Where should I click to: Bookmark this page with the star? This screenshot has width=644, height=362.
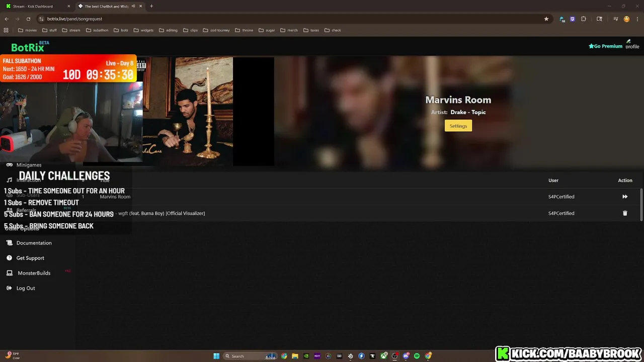[x=546, y=19]
